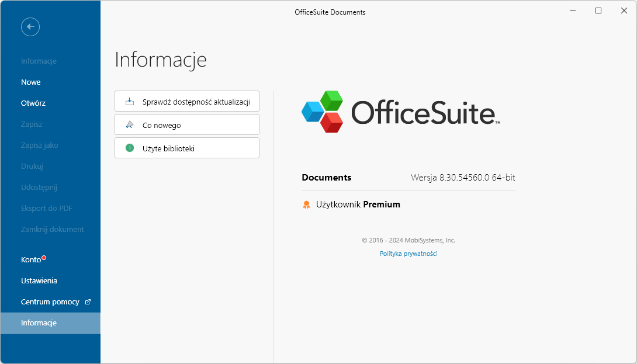Click Sprawdź dostępność aktualizacji button
This screenshot has height=364, width=637.
187,101
